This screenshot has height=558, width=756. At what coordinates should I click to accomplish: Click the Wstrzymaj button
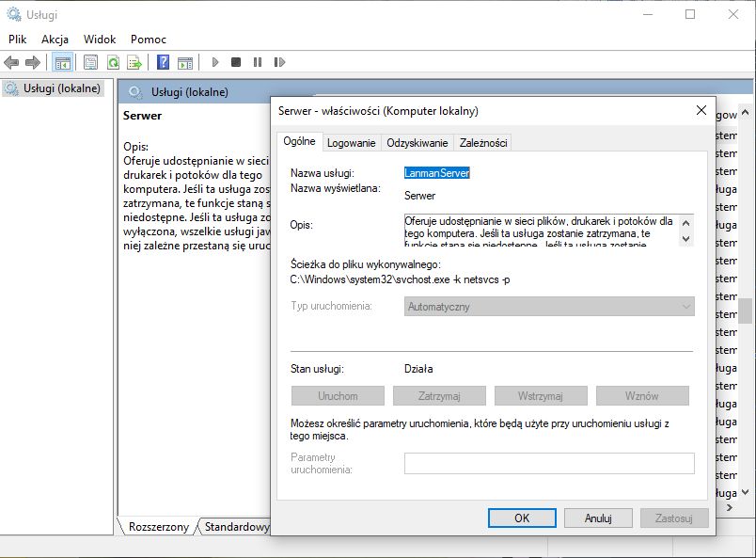pos(541,396)
